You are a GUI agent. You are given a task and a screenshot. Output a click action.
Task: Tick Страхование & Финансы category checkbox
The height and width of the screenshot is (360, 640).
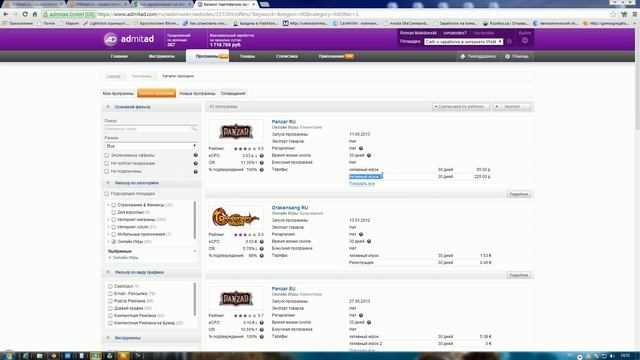tap(114, 205)
